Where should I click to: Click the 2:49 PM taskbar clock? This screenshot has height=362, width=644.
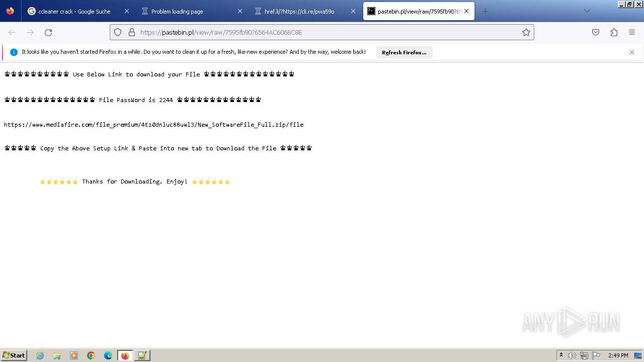pyautogui.click(x=618, y=355)
